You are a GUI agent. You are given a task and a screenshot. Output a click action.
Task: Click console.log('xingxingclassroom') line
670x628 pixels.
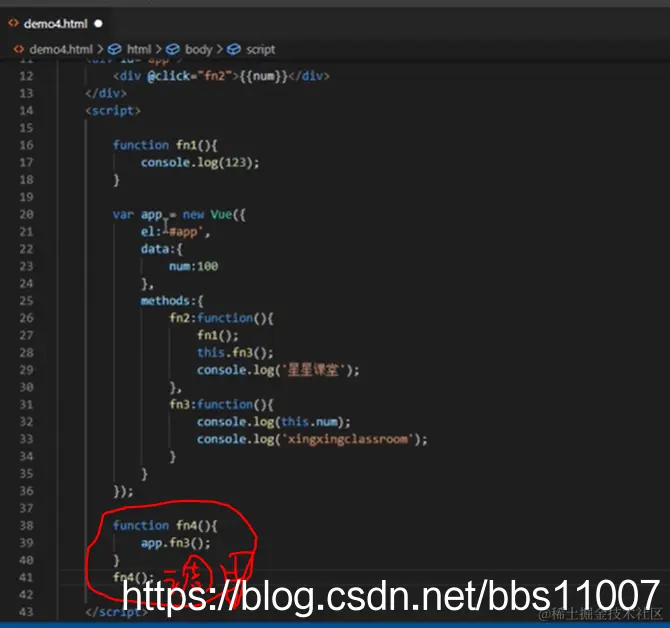[x=312, y=439]
